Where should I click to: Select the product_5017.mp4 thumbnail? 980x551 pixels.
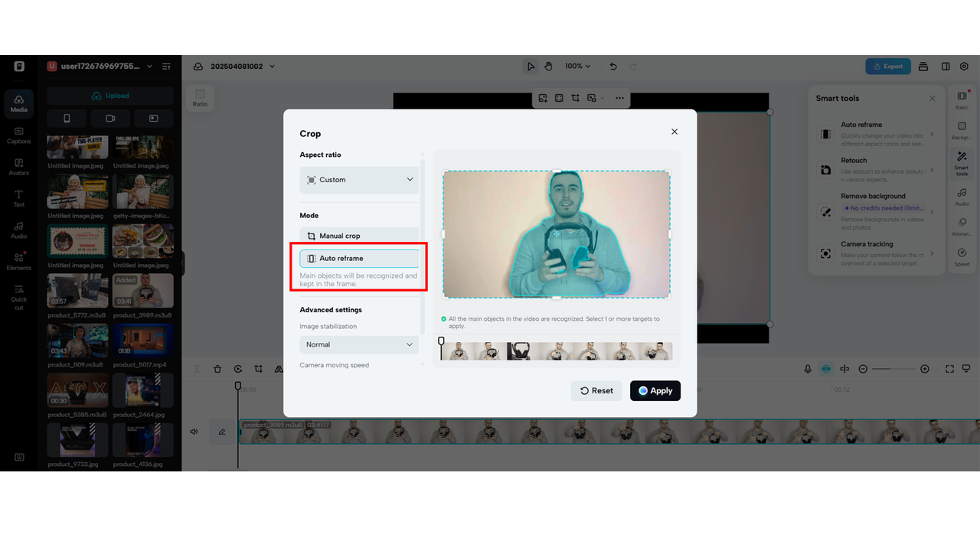pos(143,341)
